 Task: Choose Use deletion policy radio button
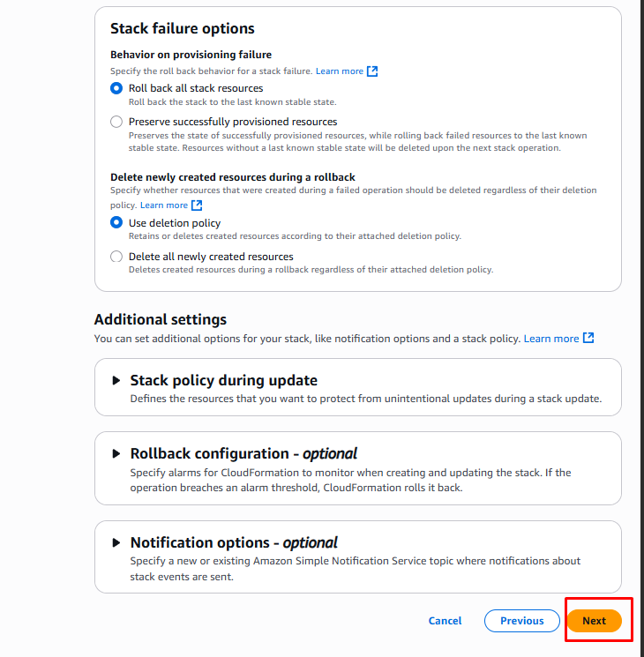coord(116,223)
